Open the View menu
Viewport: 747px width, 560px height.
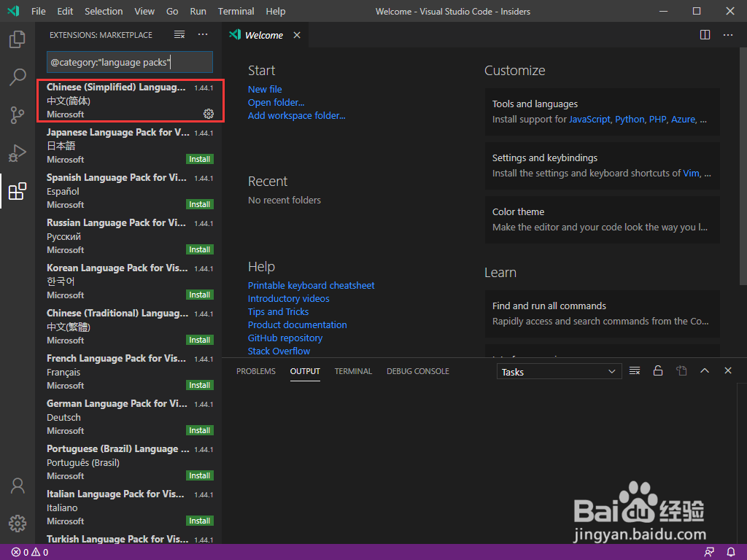(x=144, y=12)
